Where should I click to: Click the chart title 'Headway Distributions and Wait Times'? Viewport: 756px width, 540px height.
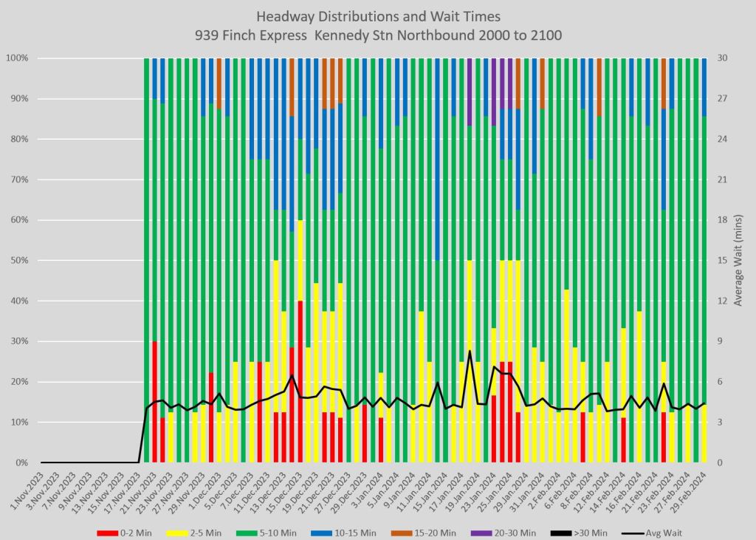pos(377,16)
